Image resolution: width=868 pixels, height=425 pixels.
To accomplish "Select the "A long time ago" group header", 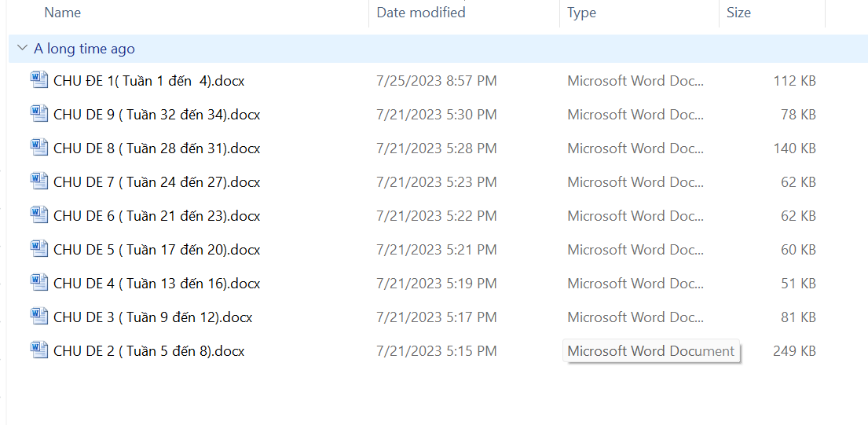I will pyautogui.click(x=84, y=49).
